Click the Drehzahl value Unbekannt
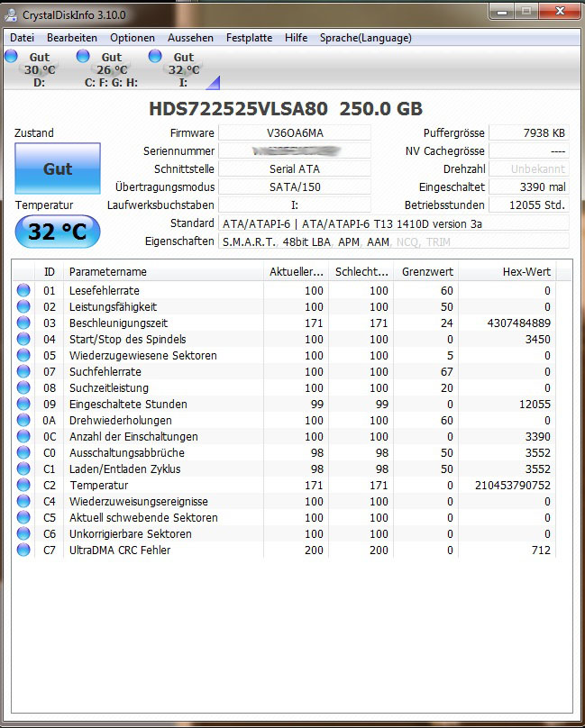The height and width of the screenshot is (728, 585). tap(529, 169)
